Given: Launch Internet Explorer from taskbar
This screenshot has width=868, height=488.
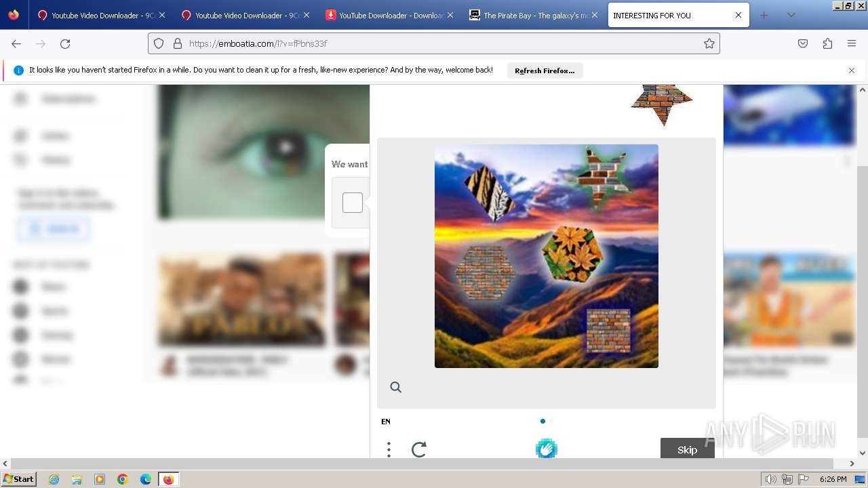Looking at the screenshot, I should point(54,479).
